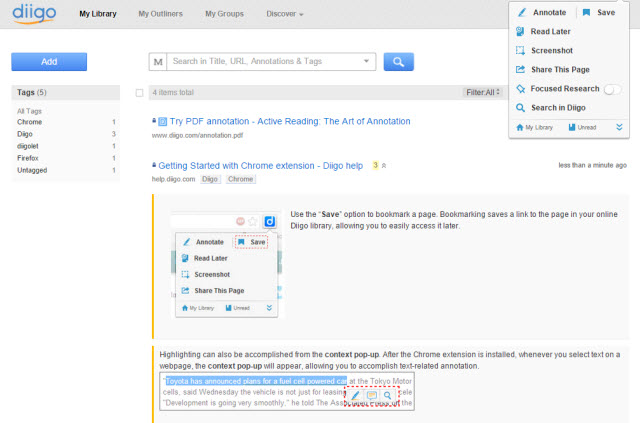Image resolution: width=640 pixels, height=423 pixels.
Task: Collapse annotations with double-up chevron
Action: coord(384,165)
